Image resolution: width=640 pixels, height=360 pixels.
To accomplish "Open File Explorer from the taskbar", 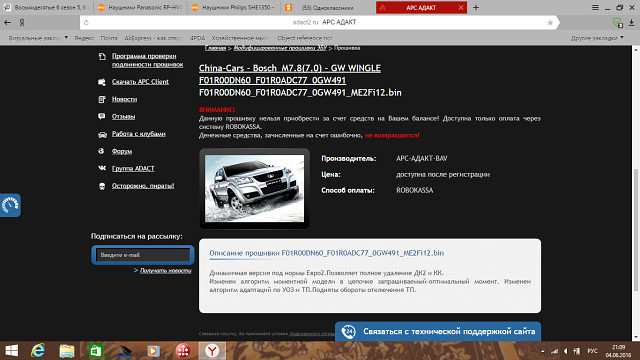I will pos(67,351).
